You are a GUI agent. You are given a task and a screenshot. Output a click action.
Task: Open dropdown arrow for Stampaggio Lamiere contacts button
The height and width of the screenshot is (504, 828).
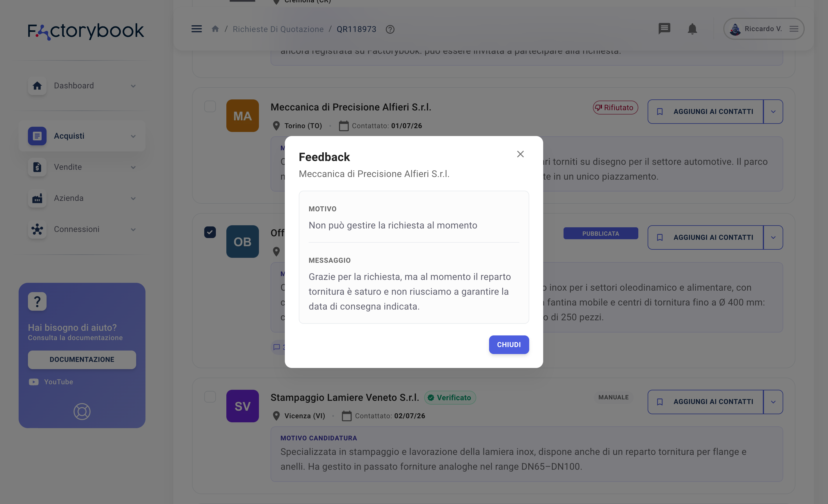(x=773, y=402)
